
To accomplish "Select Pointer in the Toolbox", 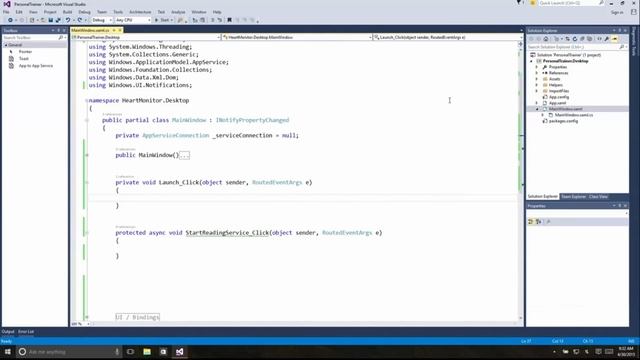I will point(25,52).
